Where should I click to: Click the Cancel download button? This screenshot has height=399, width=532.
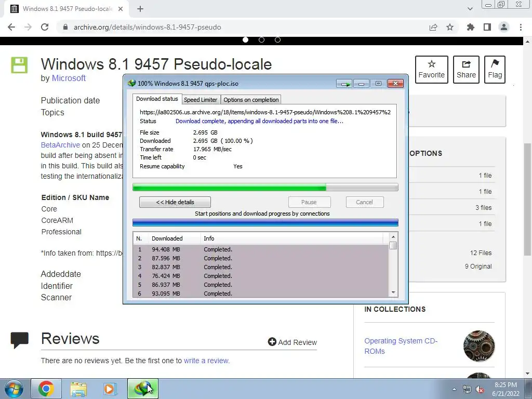(364, 202)
